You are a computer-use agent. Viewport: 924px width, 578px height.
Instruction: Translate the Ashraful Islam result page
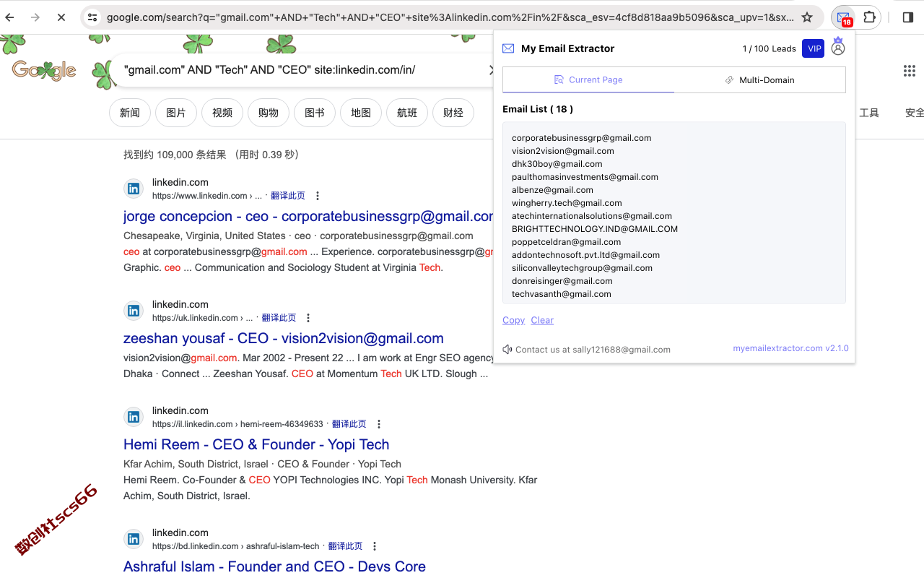coord(345,546)
